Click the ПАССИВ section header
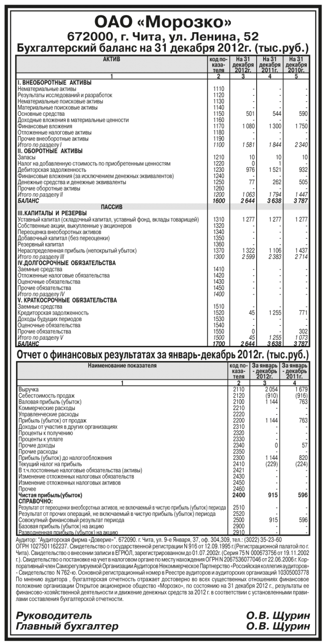326x644 pixels. (112, 206)
